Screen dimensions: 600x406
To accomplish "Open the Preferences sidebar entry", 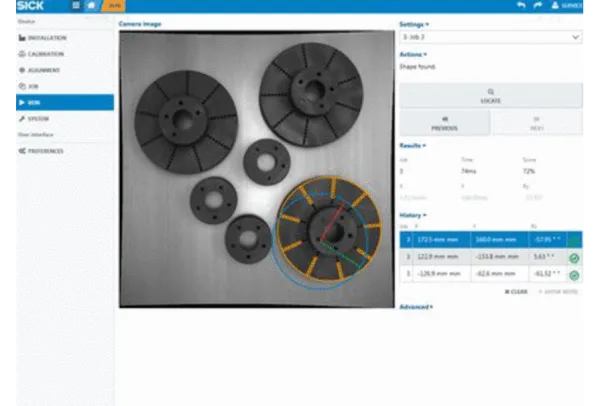I will [65, 151].
